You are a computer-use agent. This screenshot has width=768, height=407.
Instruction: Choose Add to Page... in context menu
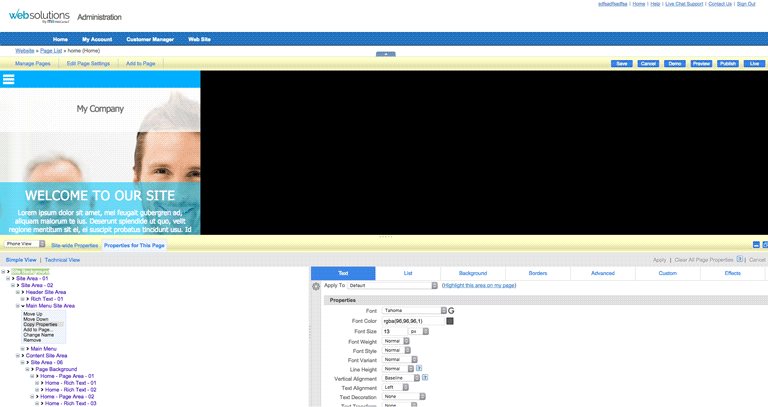point(38,330)
